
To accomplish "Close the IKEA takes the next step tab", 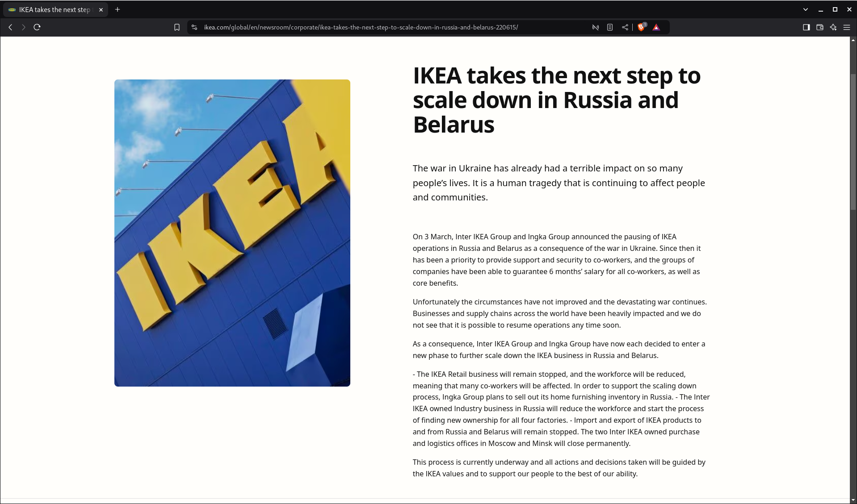I will click(x=101, y=9).
